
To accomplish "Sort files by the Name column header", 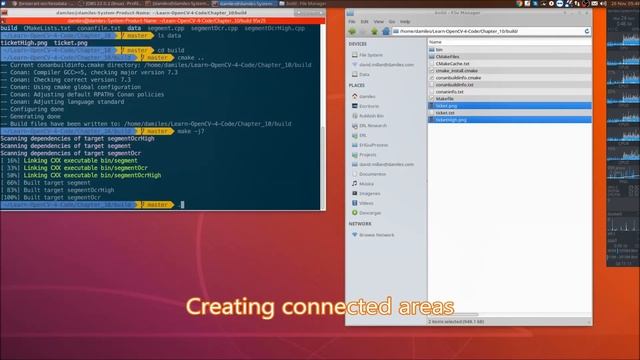I will (x=509, y=42).
